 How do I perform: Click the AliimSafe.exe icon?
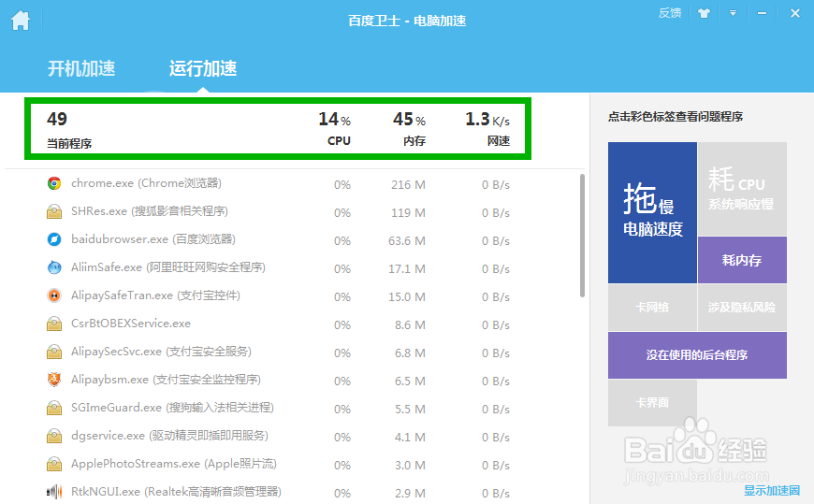point(54,267)
